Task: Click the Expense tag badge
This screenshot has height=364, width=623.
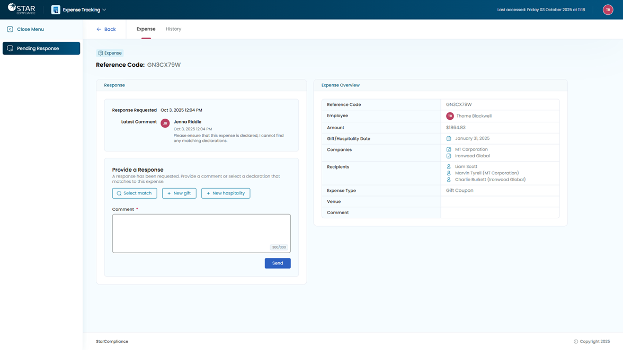Action: 110,53
